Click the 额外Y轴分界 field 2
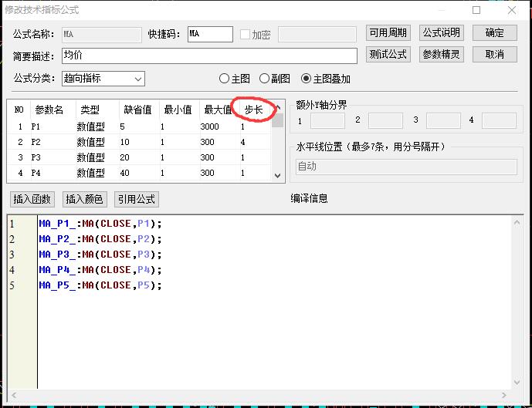The height and width of the screenshot is (408, 532). pyautogui.click(x=385, y=120)
